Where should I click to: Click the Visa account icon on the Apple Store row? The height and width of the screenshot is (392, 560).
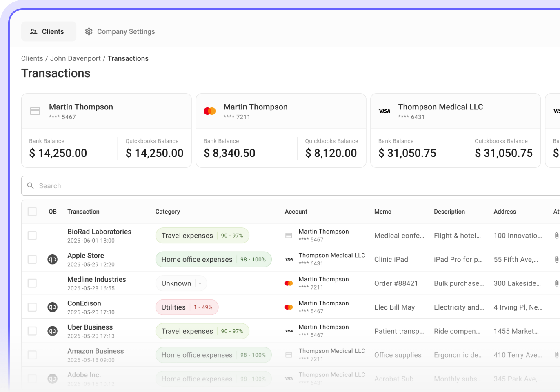click(289, 259)
